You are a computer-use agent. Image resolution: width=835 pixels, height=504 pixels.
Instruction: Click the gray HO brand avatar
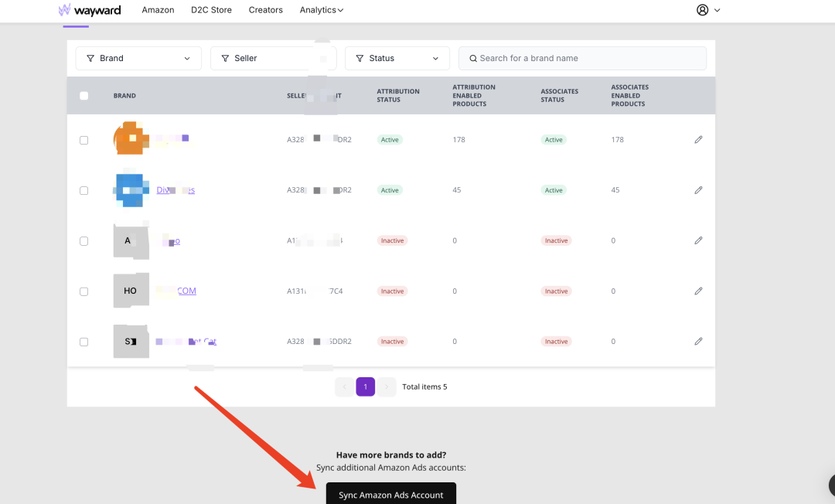131,291
